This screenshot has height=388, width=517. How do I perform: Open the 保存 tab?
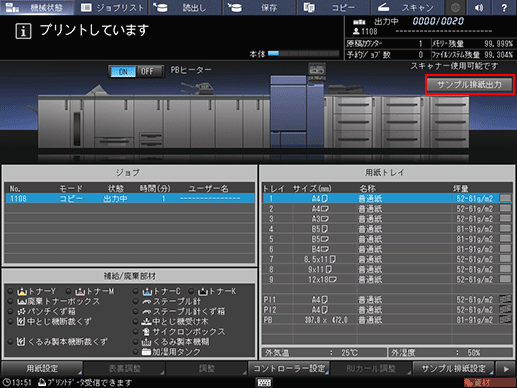pyautogui.click(x=260, y=7)
